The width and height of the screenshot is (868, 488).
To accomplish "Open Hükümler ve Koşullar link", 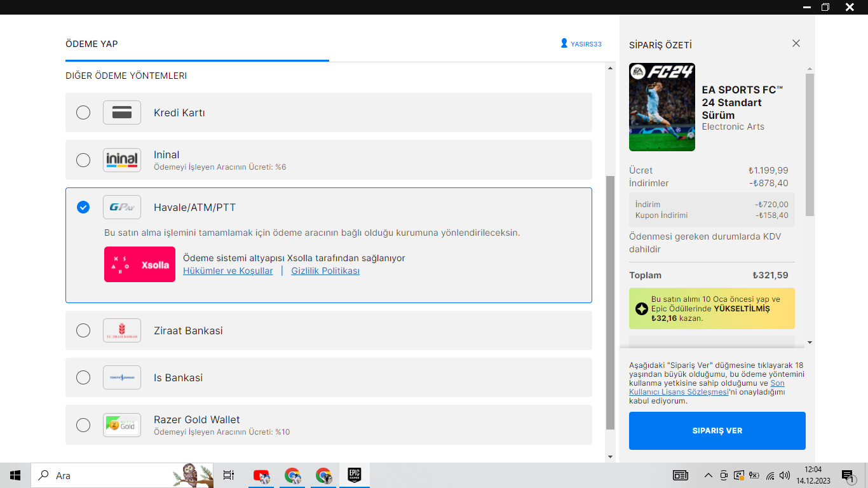I will (228, 271).
